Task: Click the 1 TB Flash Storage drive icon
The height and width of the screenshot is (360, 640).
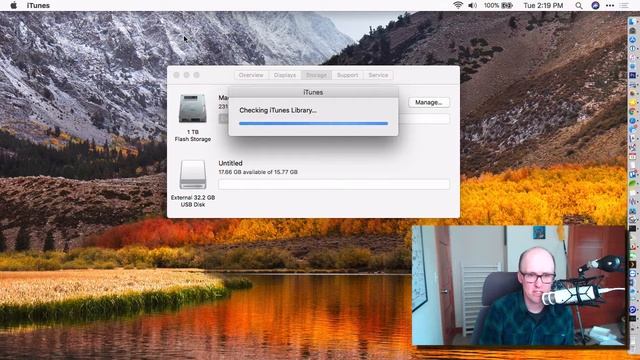Action: tap(193, 109)
